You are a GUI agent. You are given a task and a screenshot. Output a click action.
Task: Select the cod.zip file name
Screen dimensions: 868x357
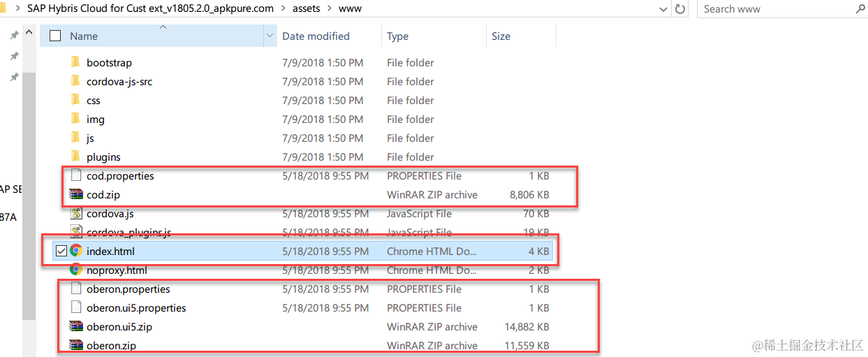pos(103,194)
